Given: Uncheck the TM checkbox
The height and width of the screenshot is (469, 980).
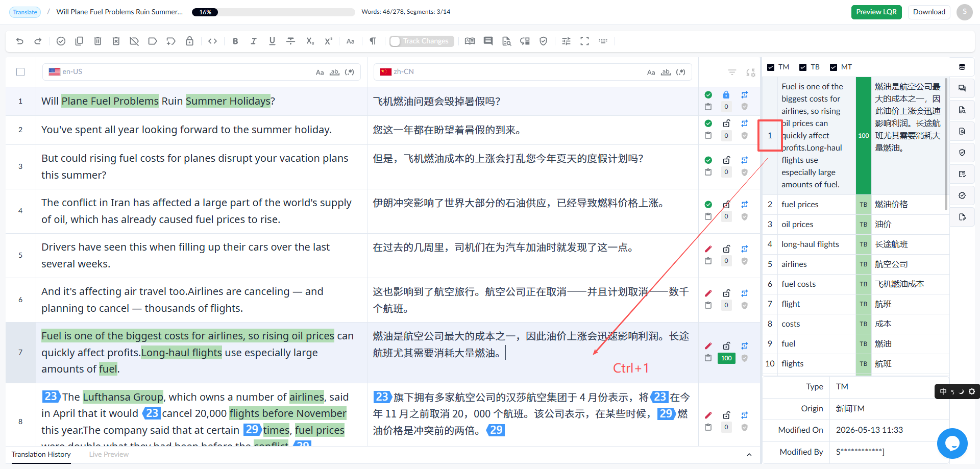Looking at the screenshot, I should (771, 67).
